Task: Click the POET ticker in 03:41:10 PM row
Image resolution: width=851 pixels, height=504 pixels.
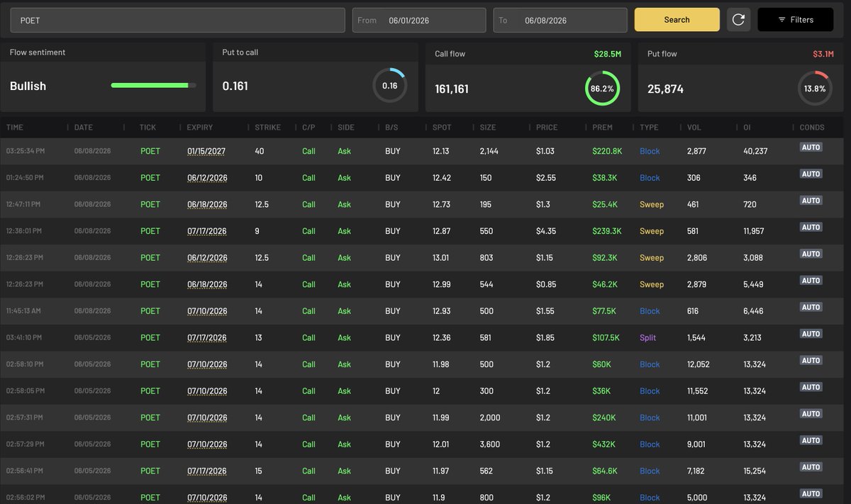Action: point(150,337)
